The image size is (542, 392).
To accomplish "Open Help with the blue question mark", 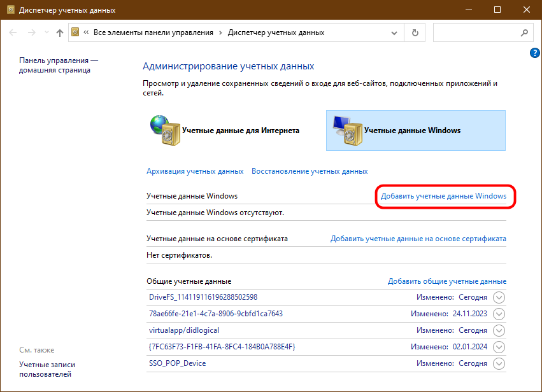I will (x=534, y=53).
